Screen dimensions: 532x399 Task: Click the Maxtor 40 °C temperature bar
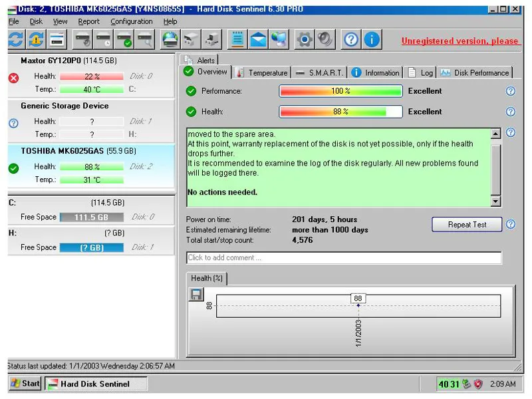(x=92, y=89)
